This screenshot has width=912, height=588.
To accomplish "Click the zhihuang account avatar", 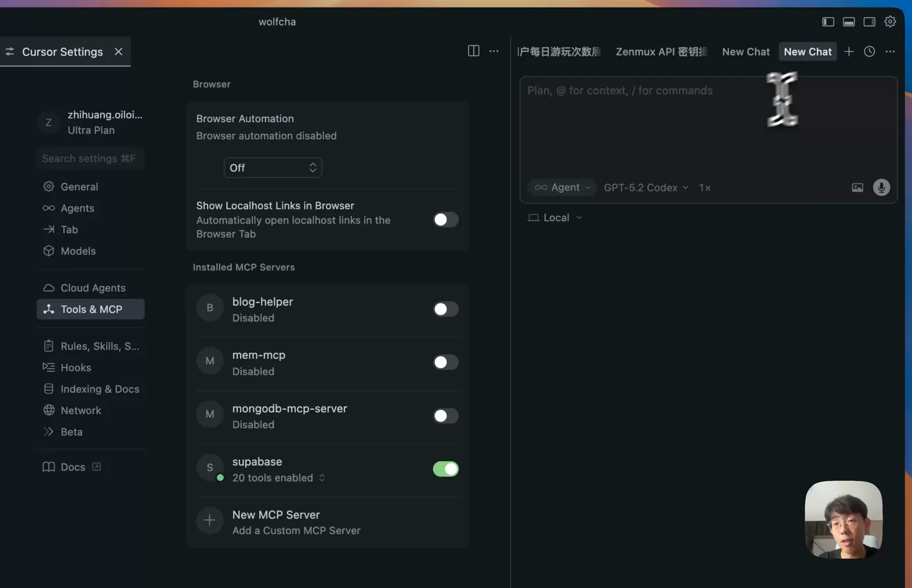I will pos(48,122).
